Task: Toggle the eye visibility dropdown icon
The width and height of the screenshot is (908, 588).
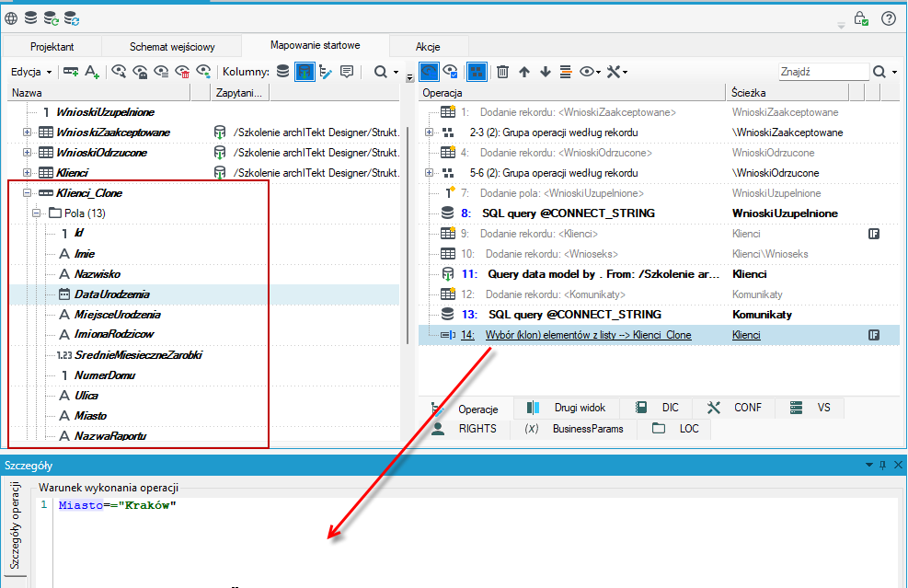Action: (590, 72)
